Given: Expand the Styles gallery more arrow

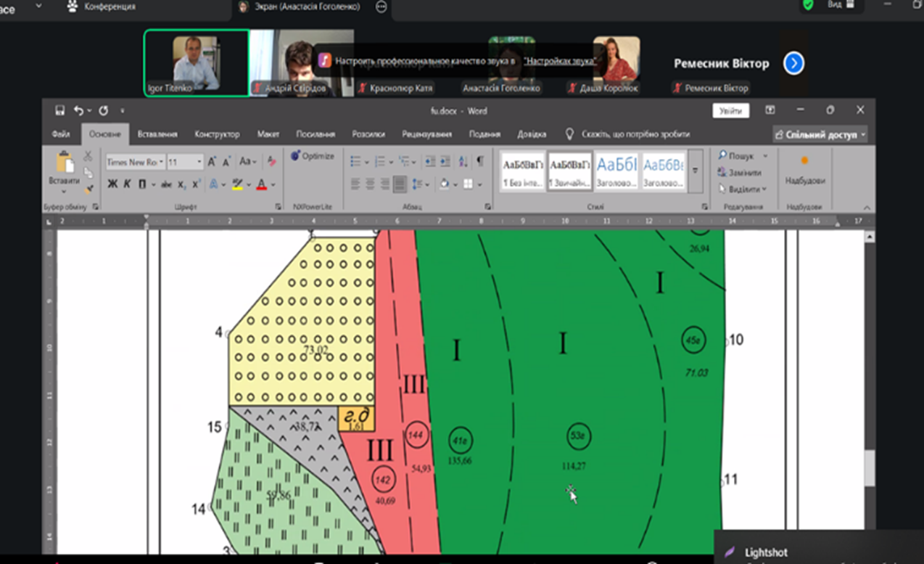Looking at the screenshot, I should point(695,171).
